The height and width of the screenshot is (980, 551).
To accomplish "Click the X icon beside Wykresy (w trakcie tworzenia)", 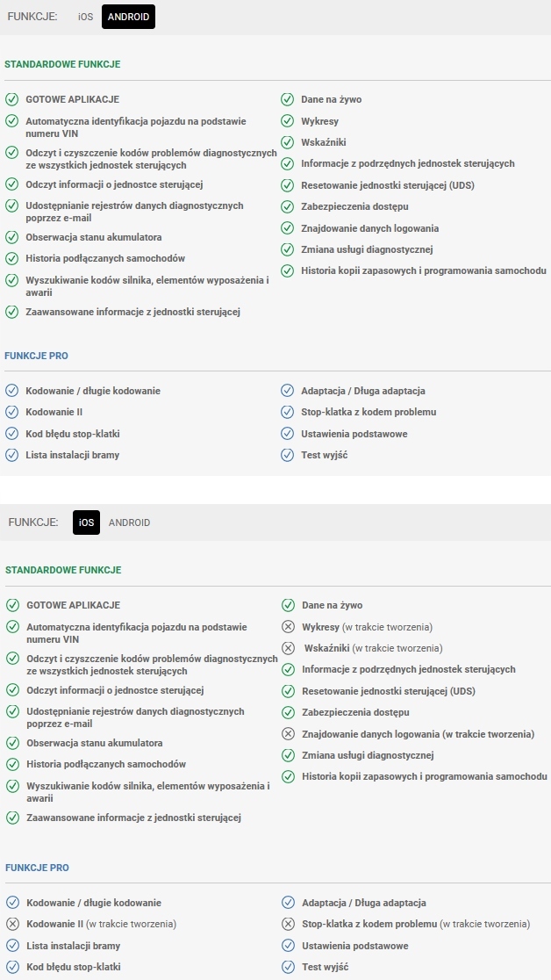I will coord(288,627).
